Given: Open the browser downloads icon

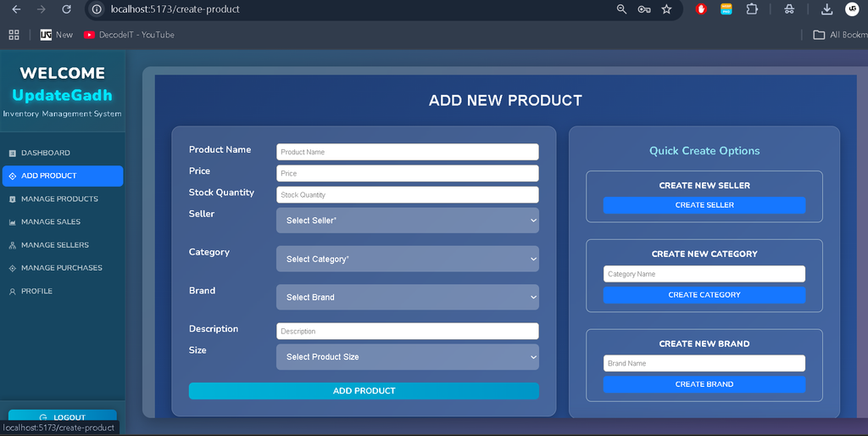Looking at the screenshot, I should [x=826, y=9].
